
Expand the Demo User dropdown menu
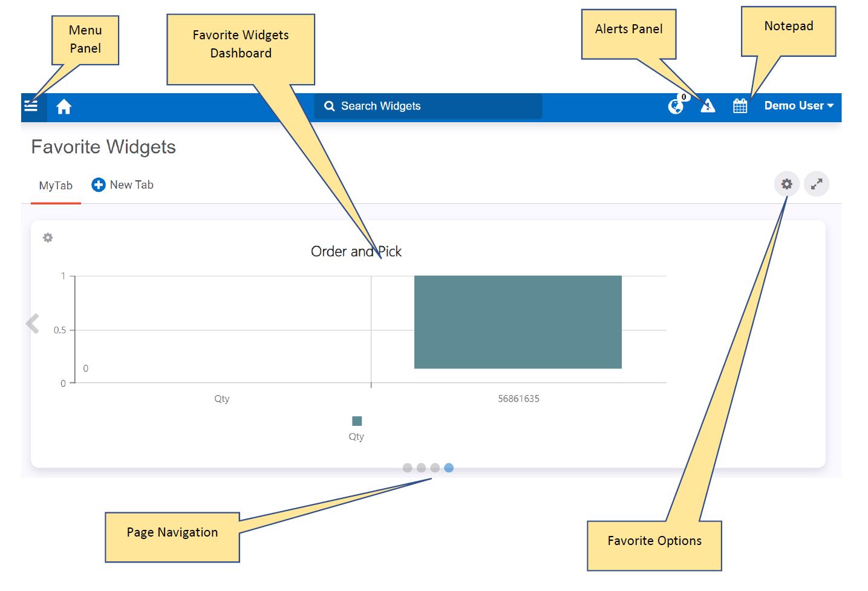click(798, 106)
